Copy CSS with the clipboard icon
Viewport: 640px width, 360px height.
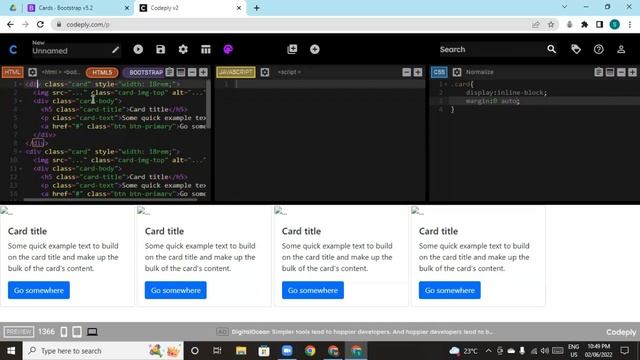click(x=598, y=72)
